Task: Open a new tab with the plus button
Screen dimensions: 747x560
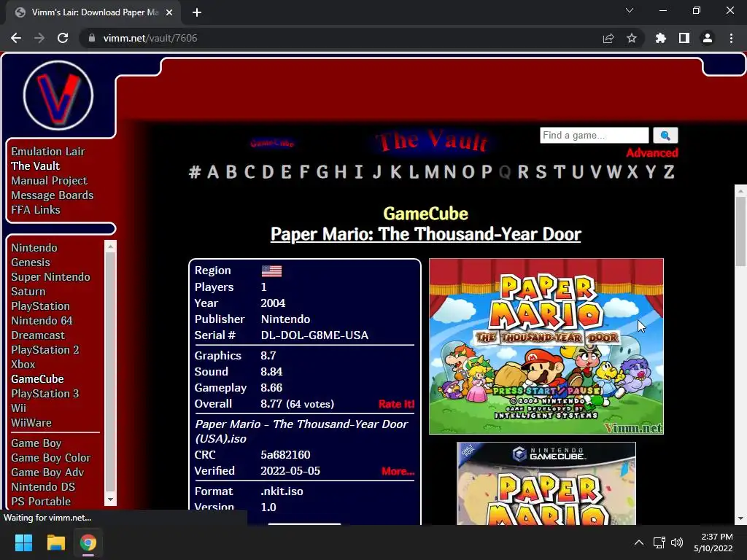Action: click(197, 12)
